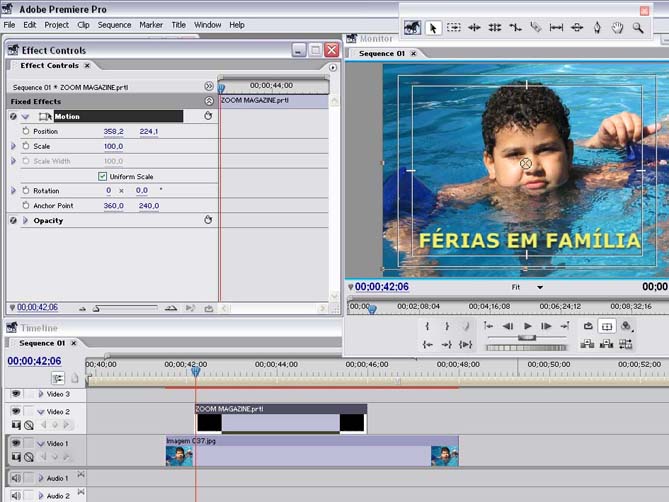Mute the Audio 1 track speaker
The image size is (669, 502).
16,478
